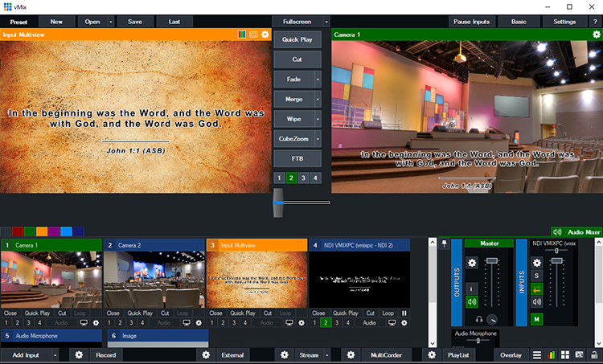Select the orange color category tab
This screenshot has height=364, width=603.
[x=42, y=231]
